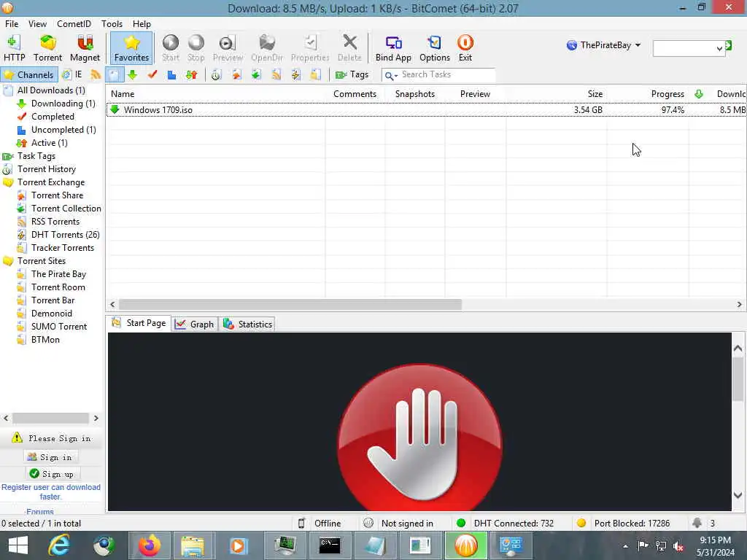Click the Torrent Collection filter icon
This screenshot has width=747, height=560.
pyautogui.click(x=256, y=75)
